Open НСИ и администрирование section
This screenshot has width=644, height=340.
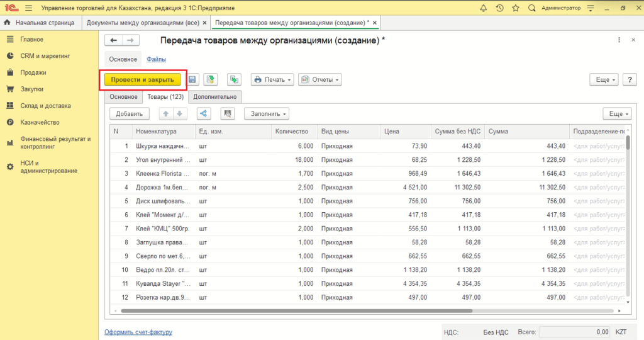(49, 167)
